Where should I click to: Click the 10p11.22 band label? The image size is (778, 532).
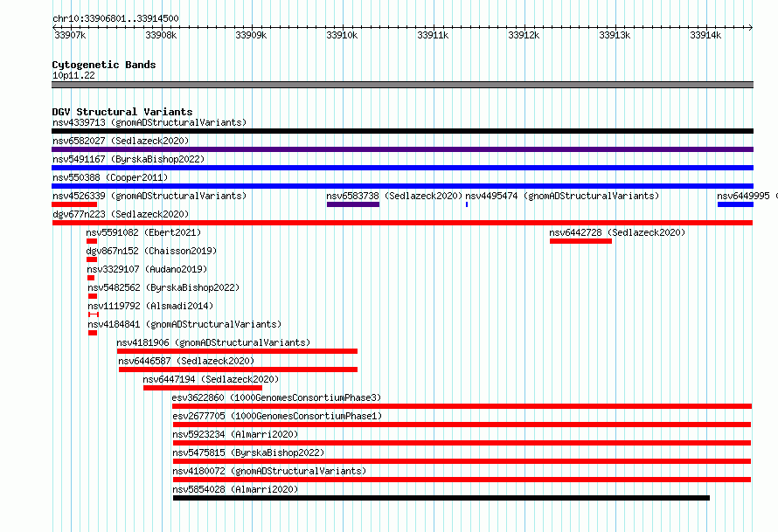(73, 75)
